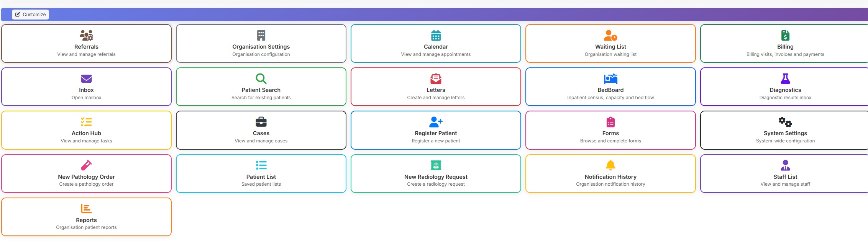Viewport: 868px width, 245px height.
Task: Open the Calendar icon
Action: 436,35
